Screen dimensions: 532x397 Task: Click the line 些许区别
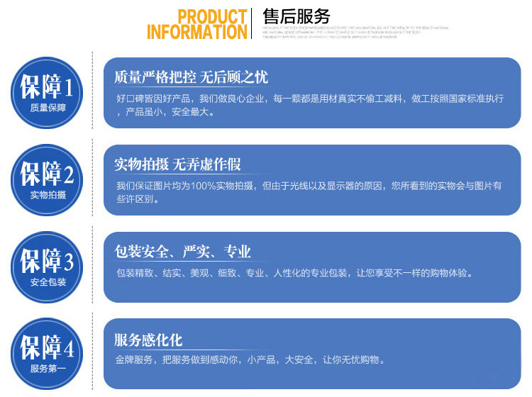pos(138,199)
